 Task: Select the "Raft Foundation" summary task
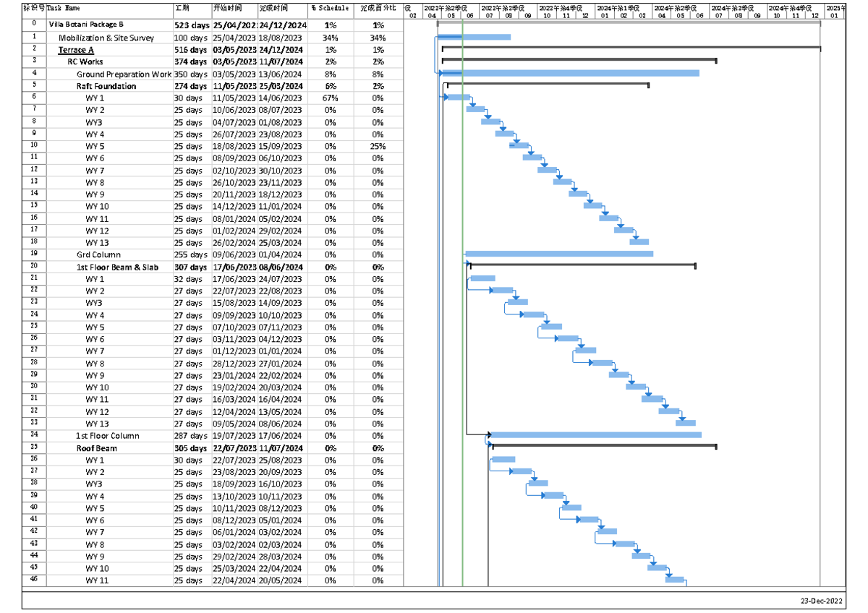coord(106,86)
